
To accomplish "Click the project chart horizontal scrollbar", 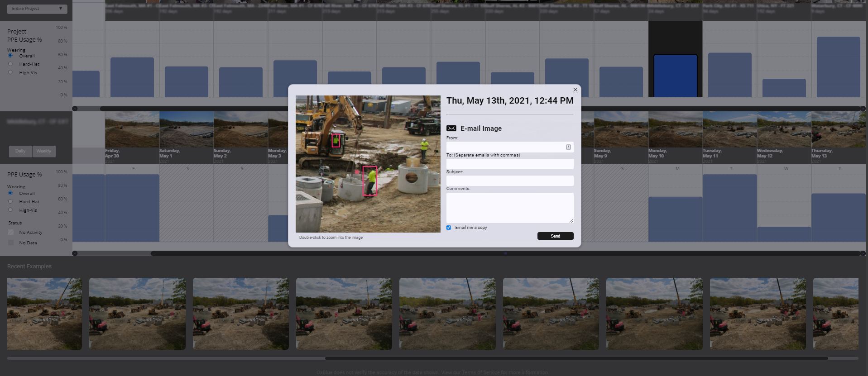I will click(481, 109).
